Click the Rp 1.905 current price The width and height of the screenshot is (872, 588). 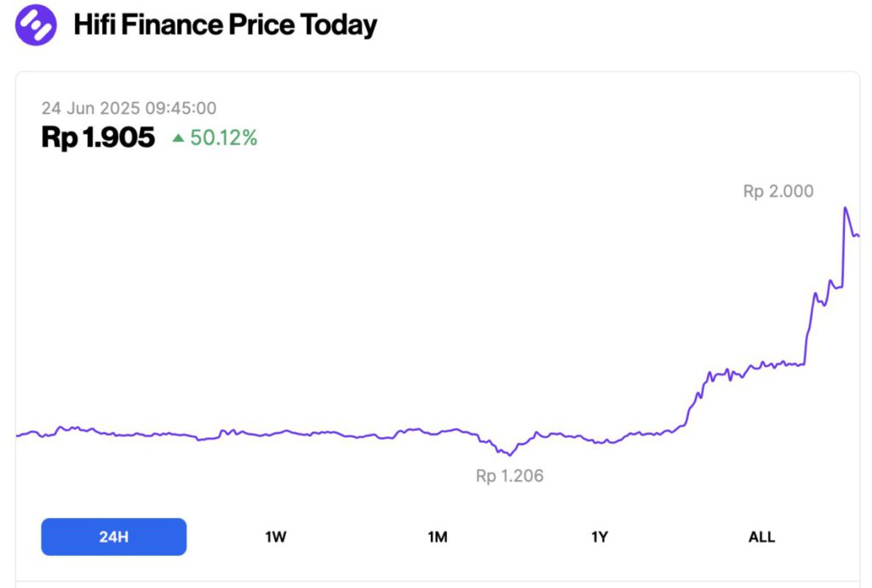pos(98,137)
